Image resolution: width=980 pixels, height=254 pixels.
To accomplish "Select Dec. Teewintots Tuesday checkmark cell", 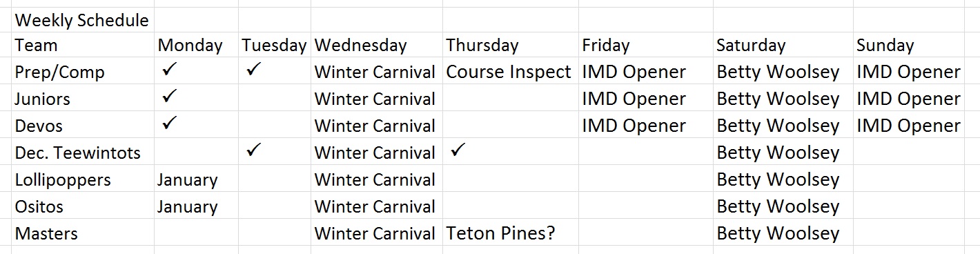I will coord(274,153).
